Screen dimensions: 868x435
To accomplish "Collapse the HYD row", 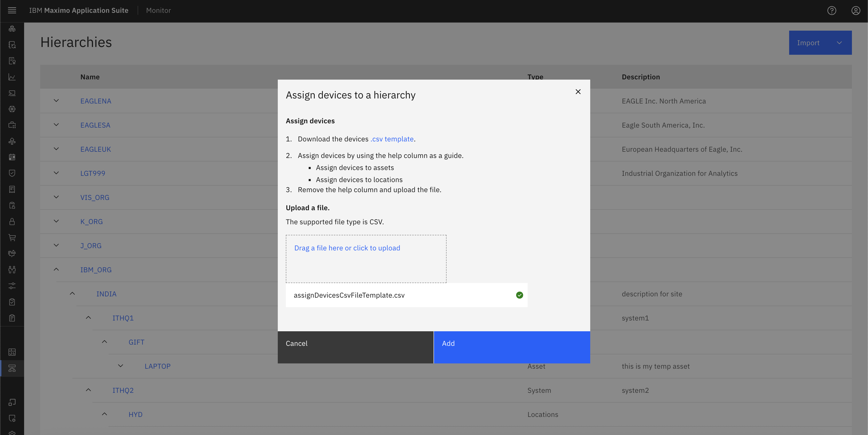I will point(104,414).
